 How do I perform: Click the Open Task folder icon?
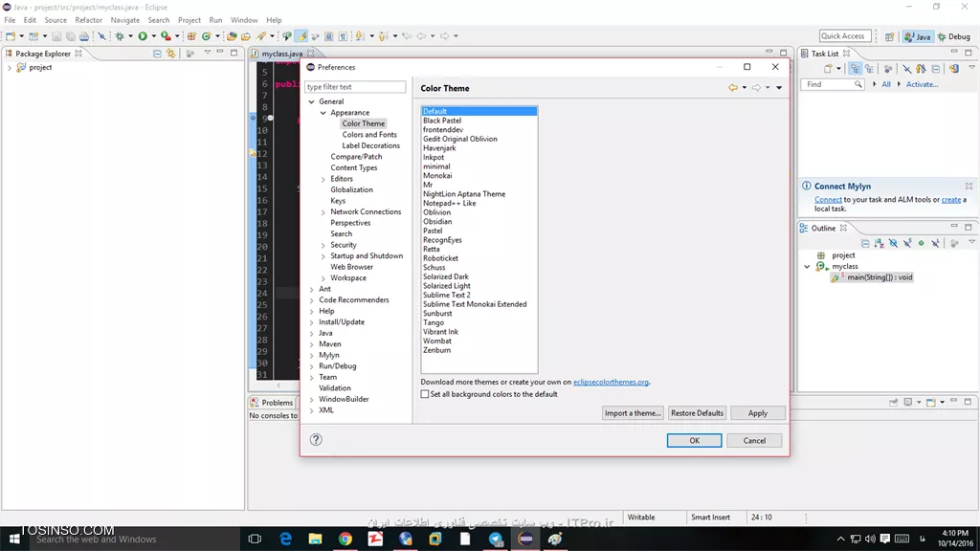(x=246, y=36)
